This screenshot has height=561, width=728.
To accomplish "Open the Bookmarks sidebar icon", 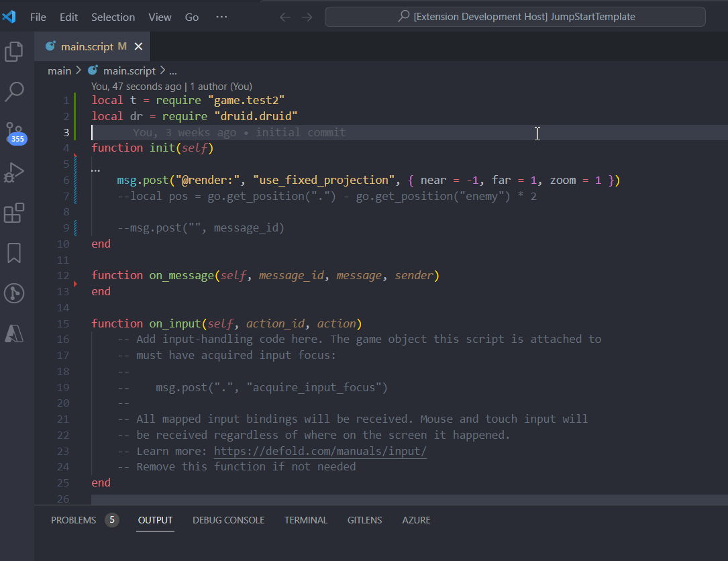I will point(13,253).
